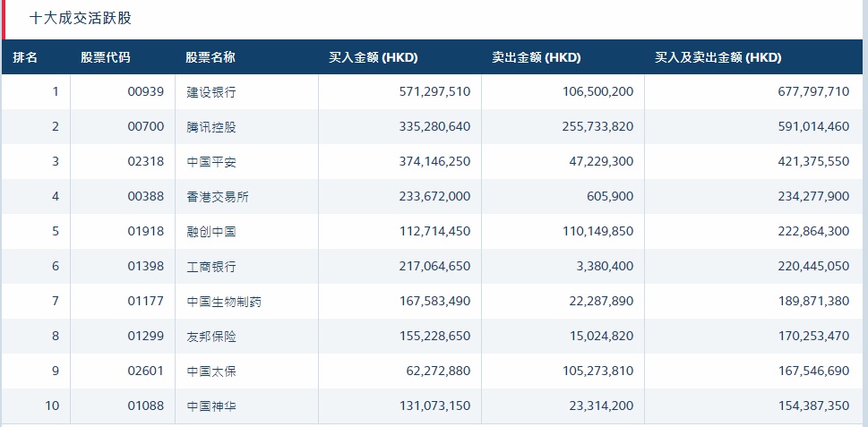Select stock name 建设银行
The width and height of the screenshot is (868, 427).
pos(211,92)
